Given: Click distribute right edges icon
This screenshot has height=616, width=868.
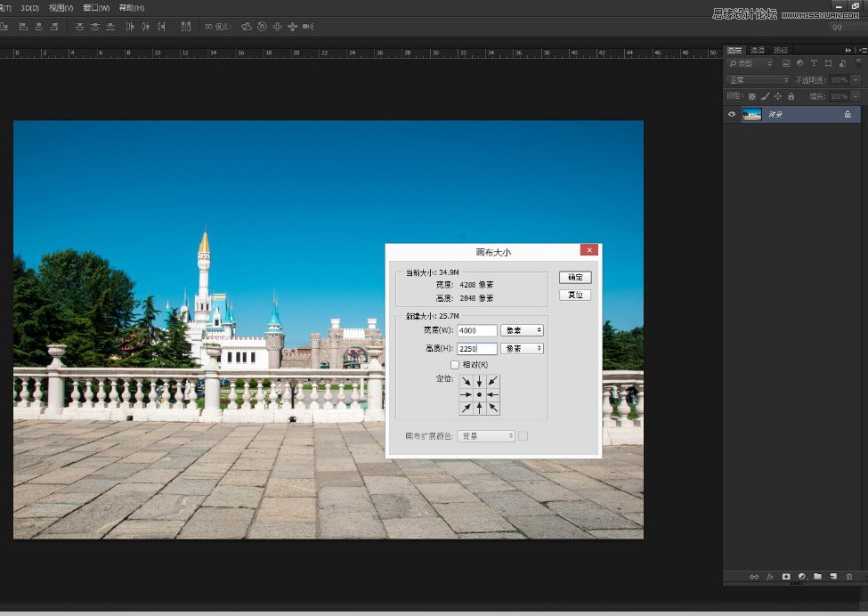Looking at the screenshot, I should [161, 26].
